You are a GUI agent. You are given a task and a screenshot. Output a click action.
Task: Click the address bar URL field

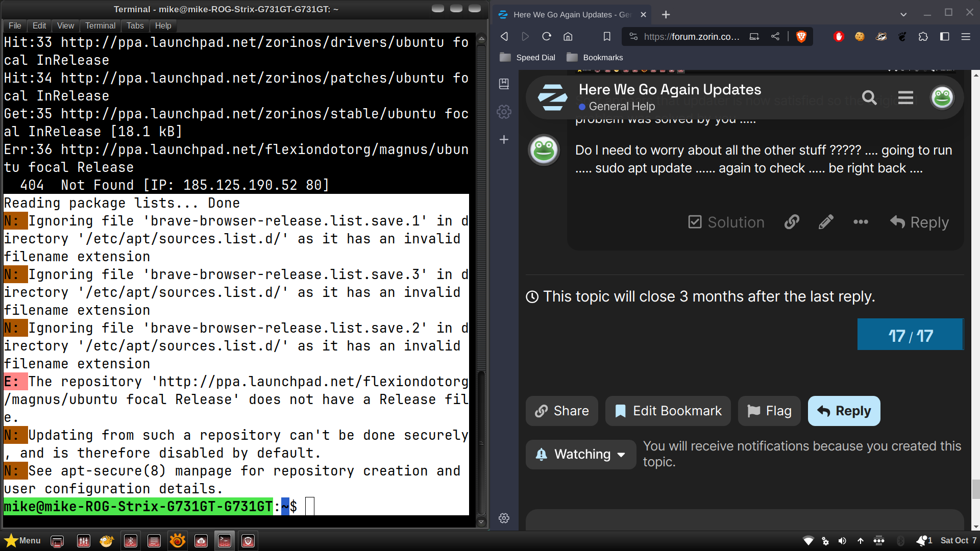click(692, 36)
